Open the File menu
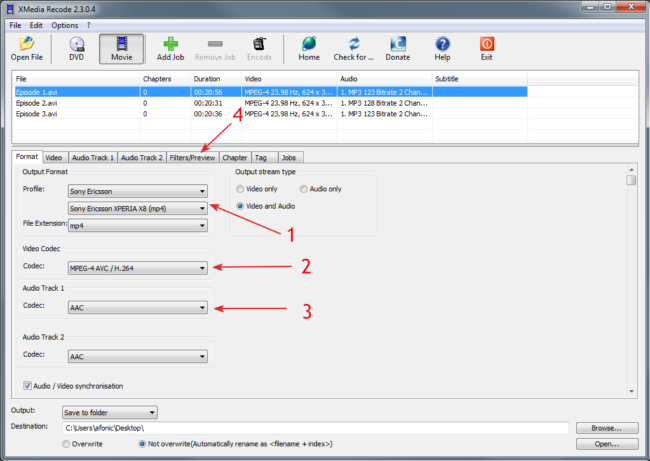The image size is (650, 461). (15, 25)
